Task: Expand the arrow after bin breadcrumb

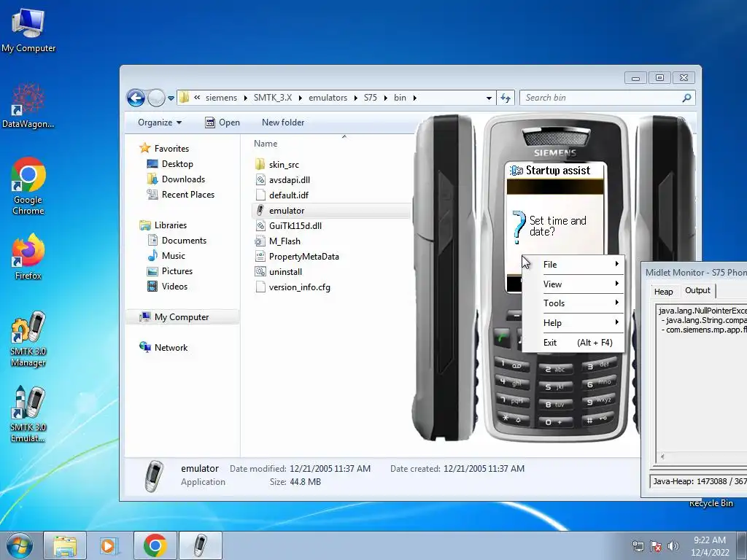Action: pyautogui.click(x=415, y=98)
